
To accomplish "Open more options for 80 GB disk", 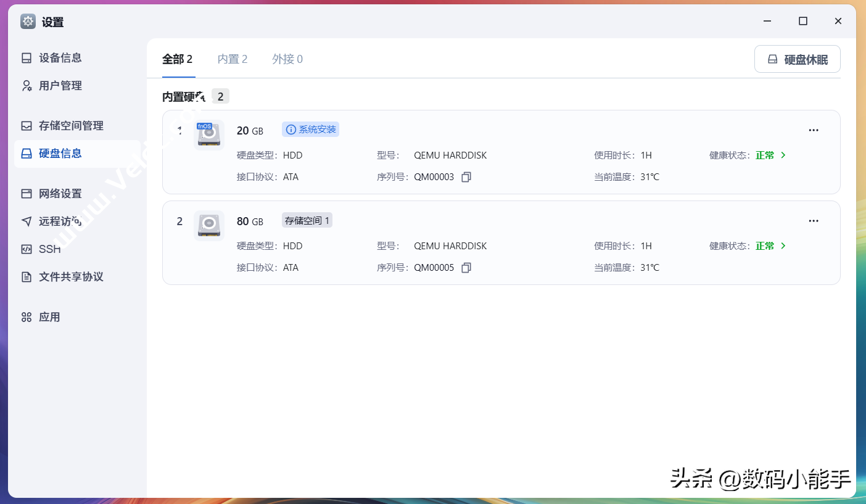I will pos(813,221).
